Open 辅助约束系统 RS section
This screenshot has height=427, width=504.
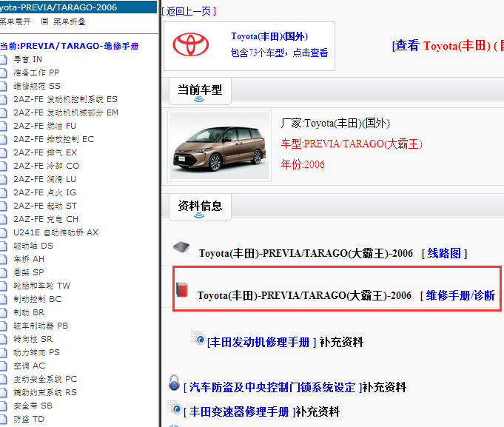(45, 393)
